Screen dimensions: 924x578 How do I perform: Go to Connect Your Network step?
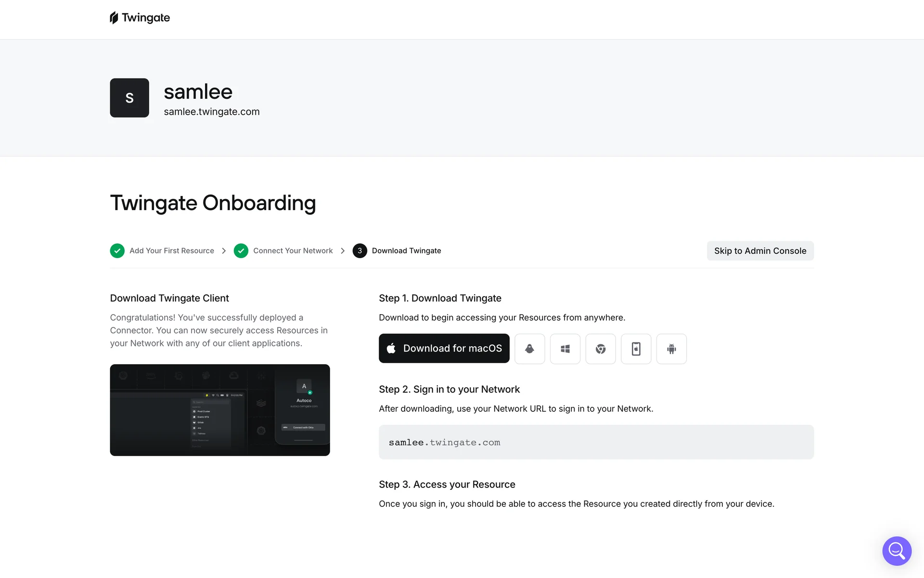point(293,250)
